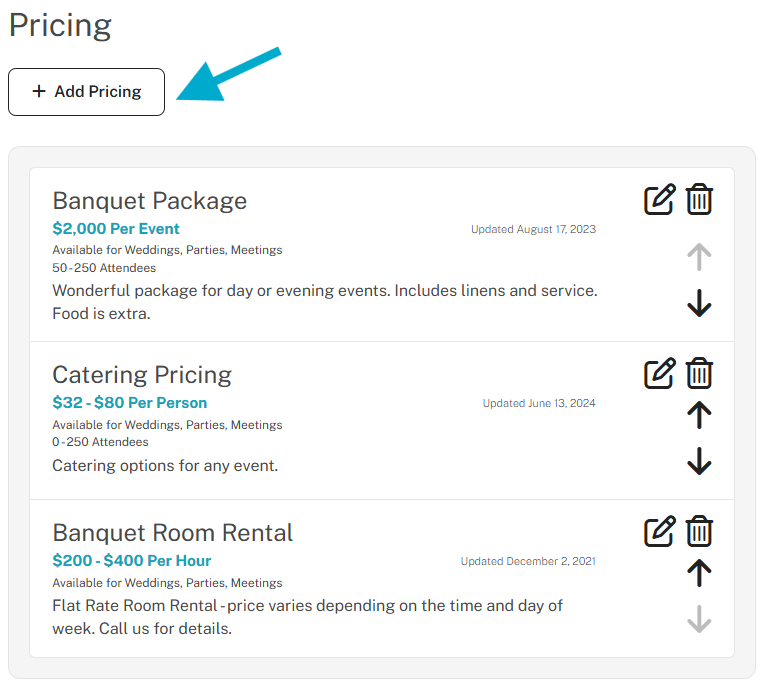767x692 pixels.
Task: Move Catering Pricing down in list
Action: (x=700, y=461)
